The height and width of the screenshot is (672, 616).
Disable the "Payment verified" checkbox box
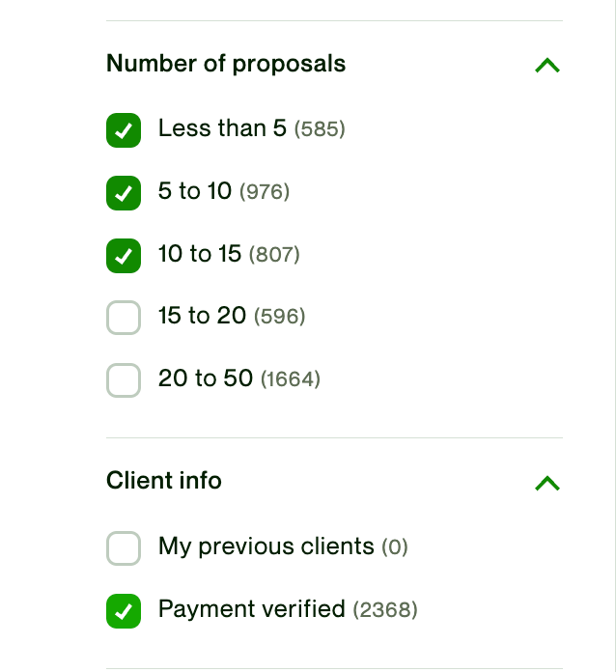124,611
